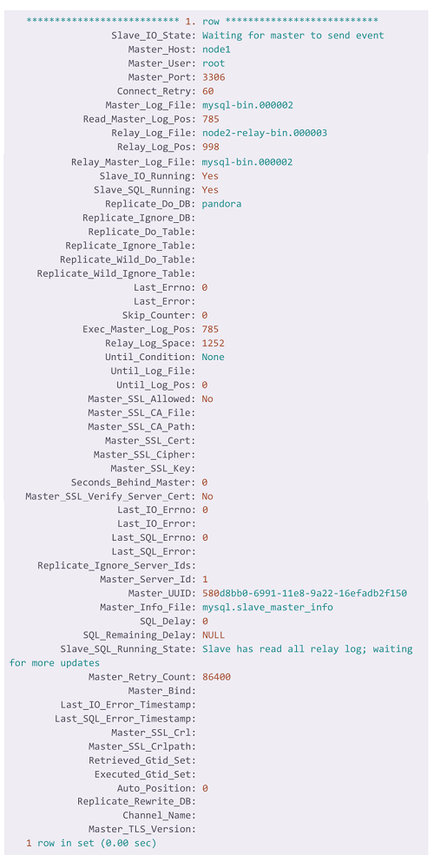Click the Connect_Retry value 60
The width and height of the screenshot is (434, 868).
pyautogui.click(x=207, y=91)
